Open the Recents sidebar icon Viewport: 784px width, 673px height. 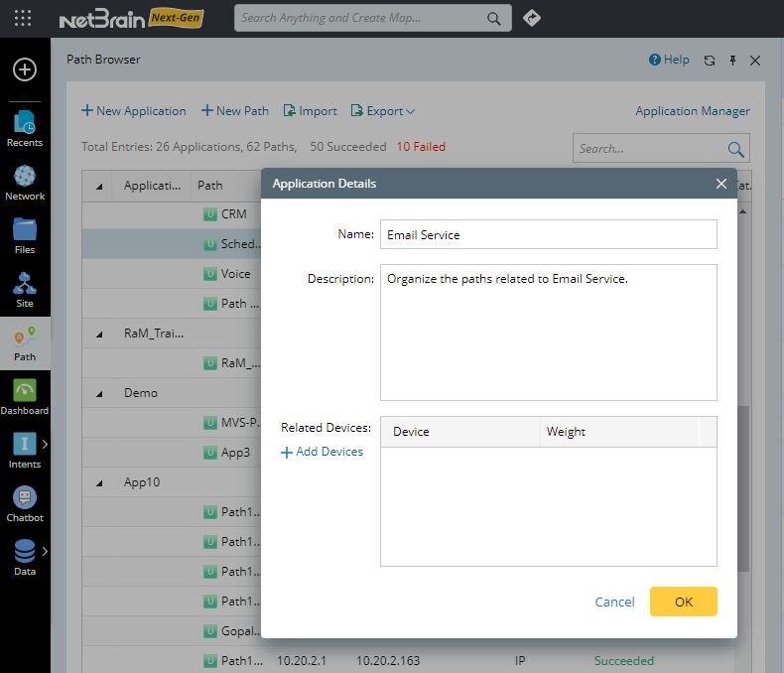25,123
